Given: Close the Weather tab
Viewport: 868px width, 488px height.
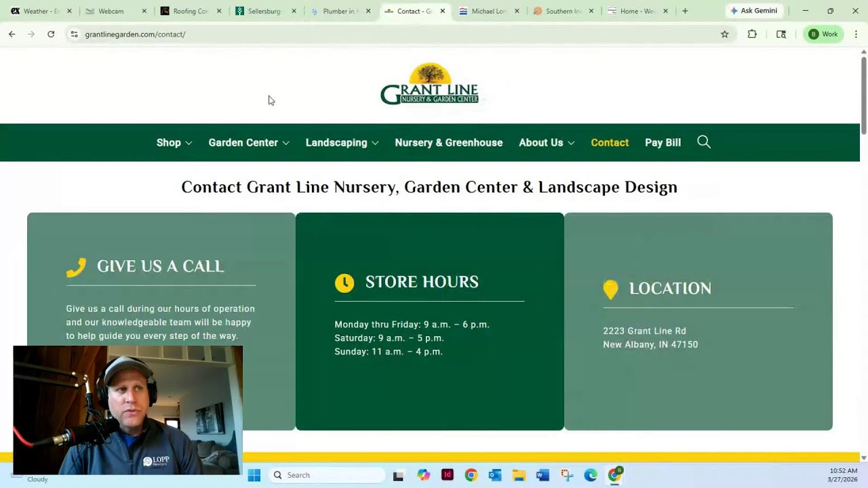Looking at the screenshot, I should (69, 11).
